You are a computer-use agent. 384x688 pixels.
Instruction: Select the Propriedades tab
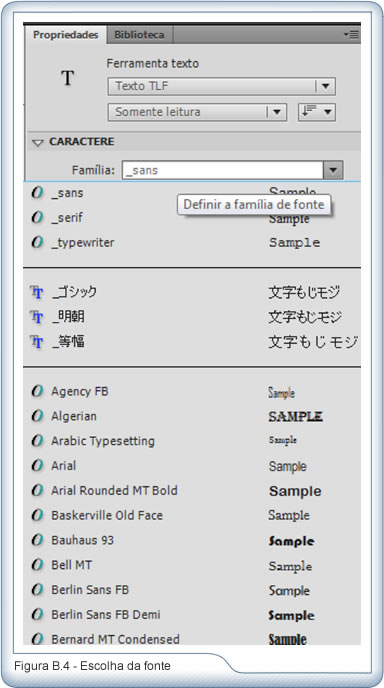[65, 35]
